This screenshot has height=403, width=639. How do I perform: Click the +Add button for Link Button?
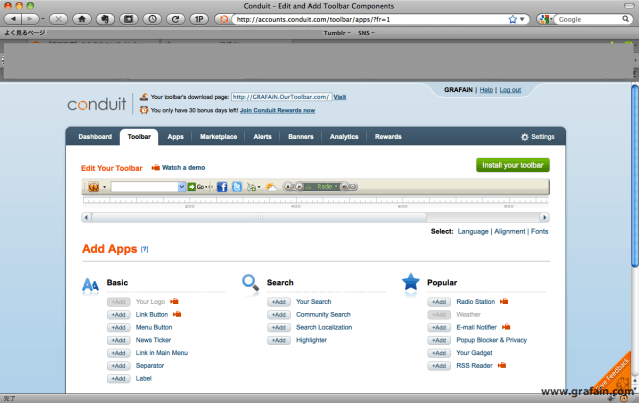[119, 315]
